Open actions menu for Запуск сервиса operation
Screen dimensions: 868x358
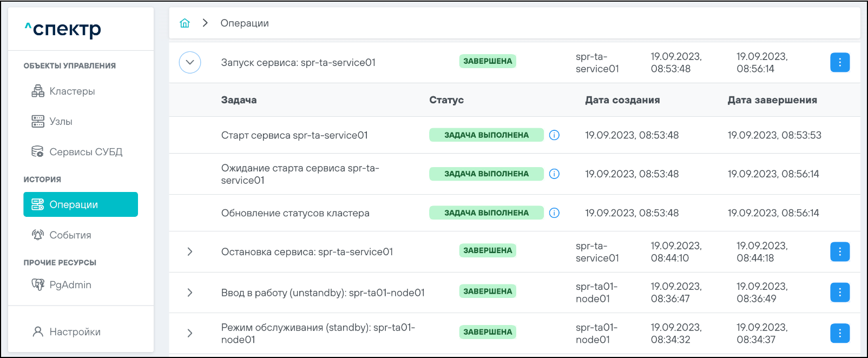coord(839,62)
